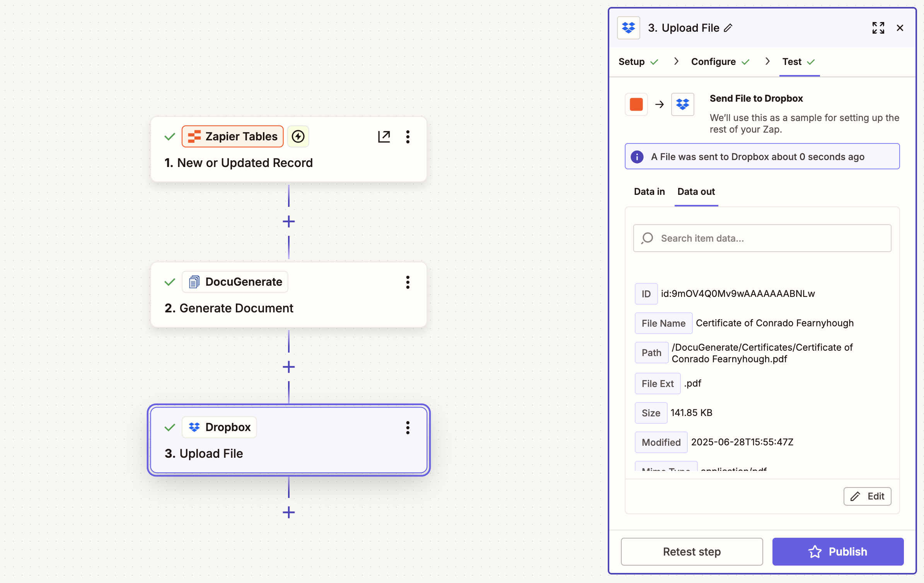
Task: Click the Path field label
Action: point(651,353)
